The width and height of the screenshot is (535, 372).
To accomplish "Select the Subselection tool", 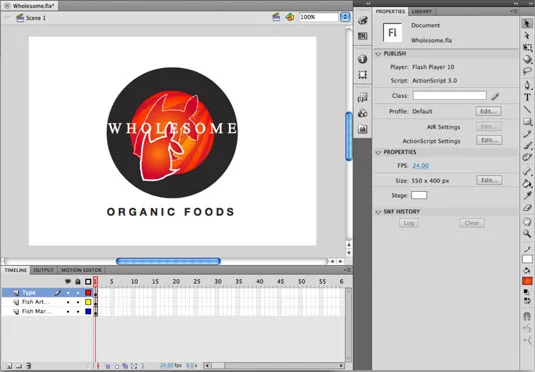I will coord(527,35).
